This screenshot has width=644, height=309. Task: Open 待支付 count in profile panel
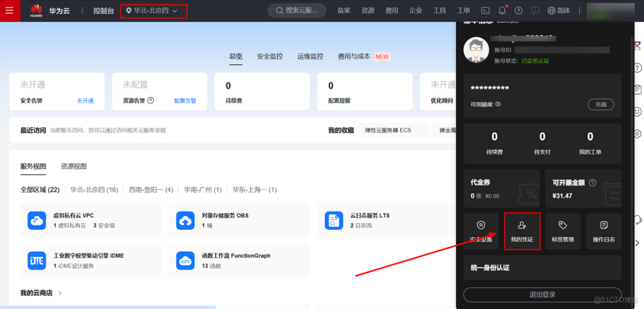tap(542, 143)
